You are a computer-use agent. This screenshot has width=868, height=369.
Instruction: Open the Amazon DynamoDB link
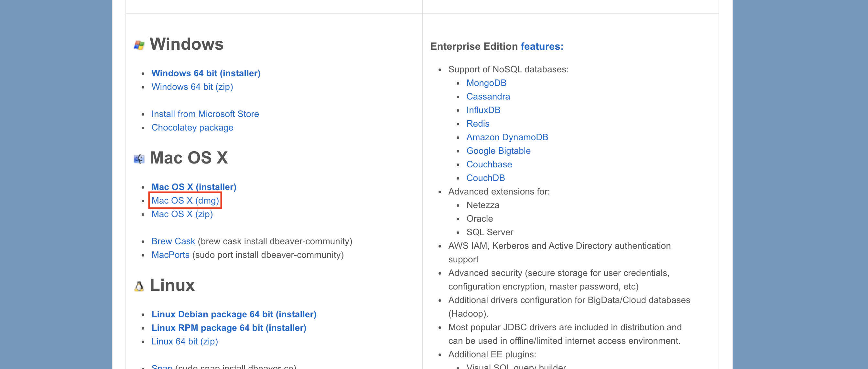(507, 137)
